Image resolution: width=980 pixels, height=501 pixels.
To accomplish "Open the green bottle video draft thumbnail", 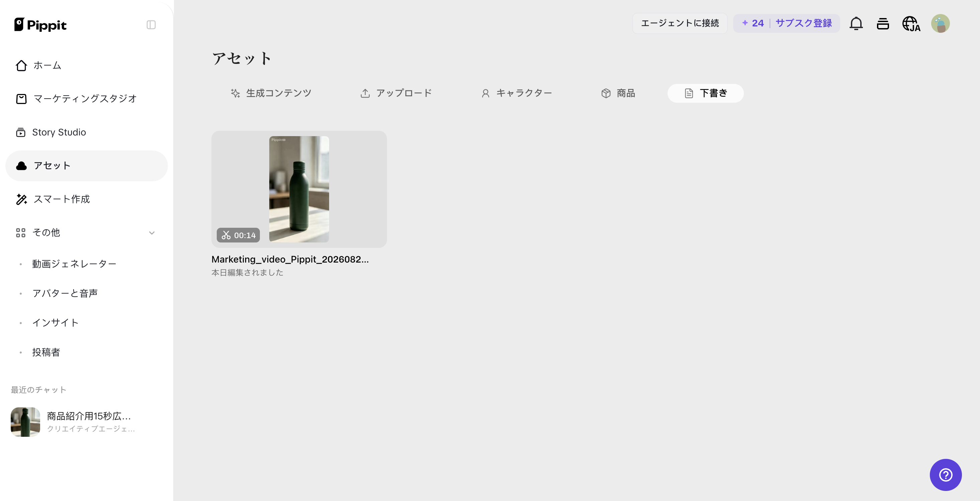I will 299,189.
